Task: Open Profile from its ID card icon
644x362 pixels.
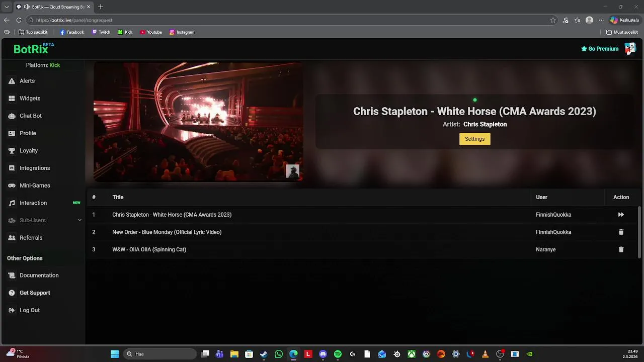Action: (x=12, y=133)
